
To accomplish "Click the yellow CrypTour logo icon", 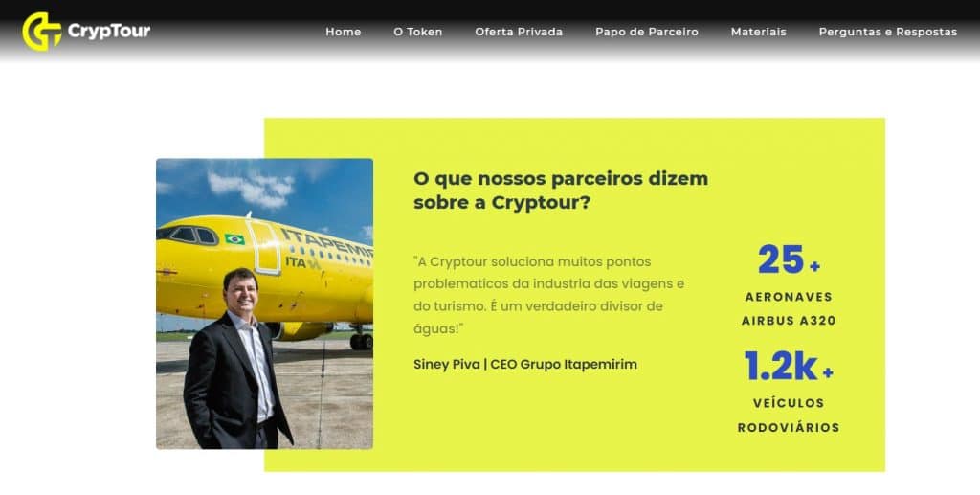I will pyautogui.click(x=42, y=32).
